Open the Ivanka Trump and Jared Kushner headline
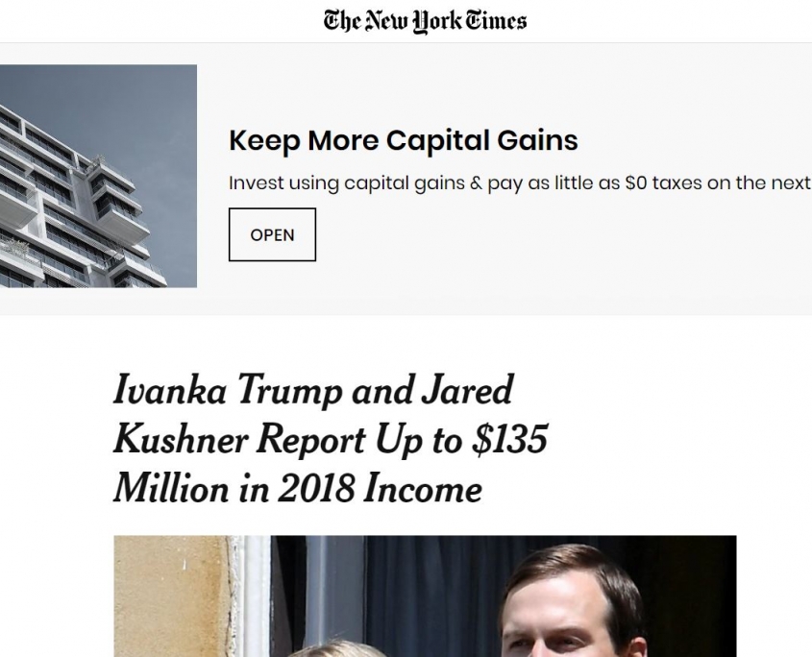This screenshot has height=657, width=812. point(330,440)
